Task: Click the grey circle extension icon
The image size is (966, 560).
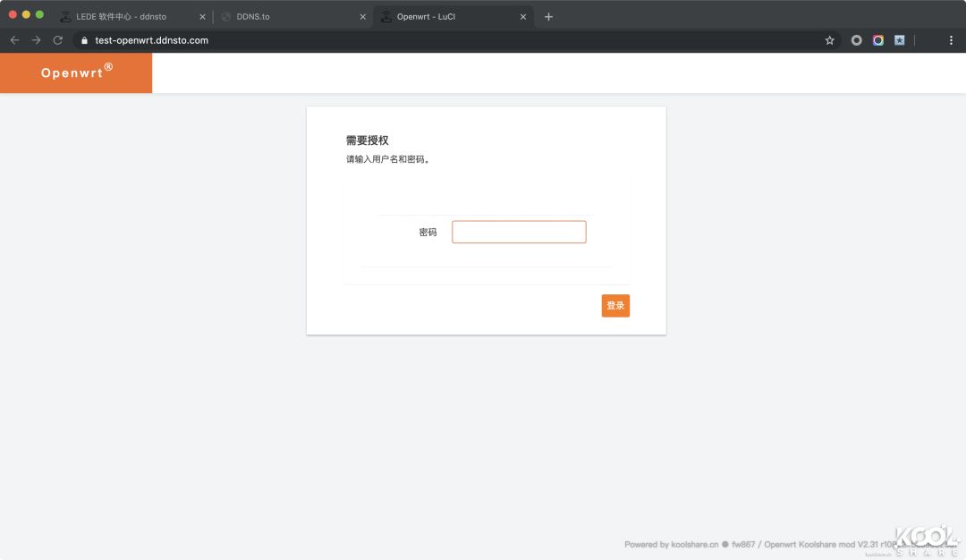Action: [856, 39]
